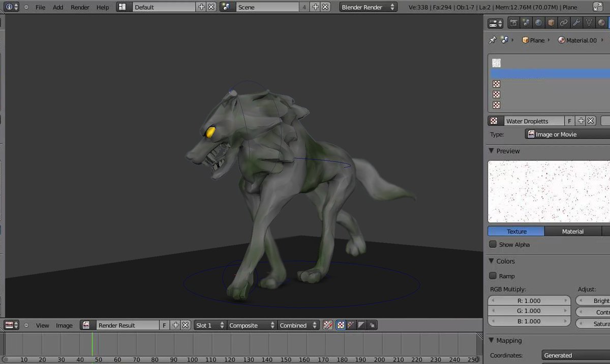Click Material.00 in the properties breadcrumb
This screenshot has height=364, width=610.
click(582, 40)
